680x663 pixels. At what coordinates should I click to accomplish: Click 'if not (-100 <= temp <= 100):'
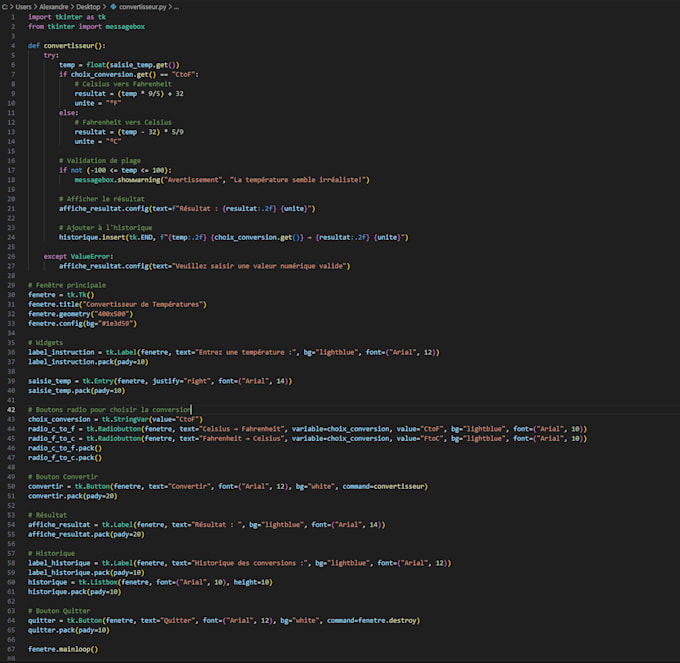coord(115,170)
